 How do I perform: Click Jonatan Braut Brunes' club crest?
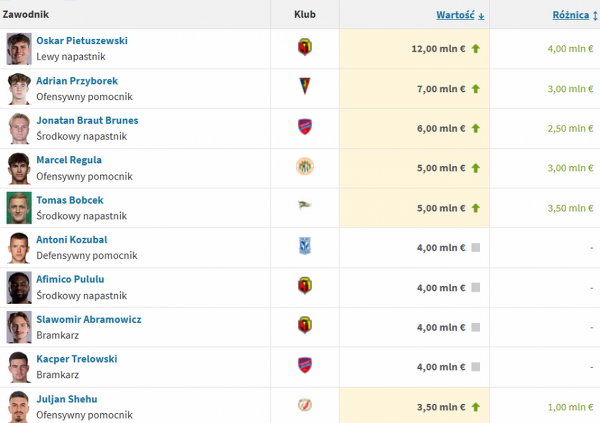click(305, 127)
